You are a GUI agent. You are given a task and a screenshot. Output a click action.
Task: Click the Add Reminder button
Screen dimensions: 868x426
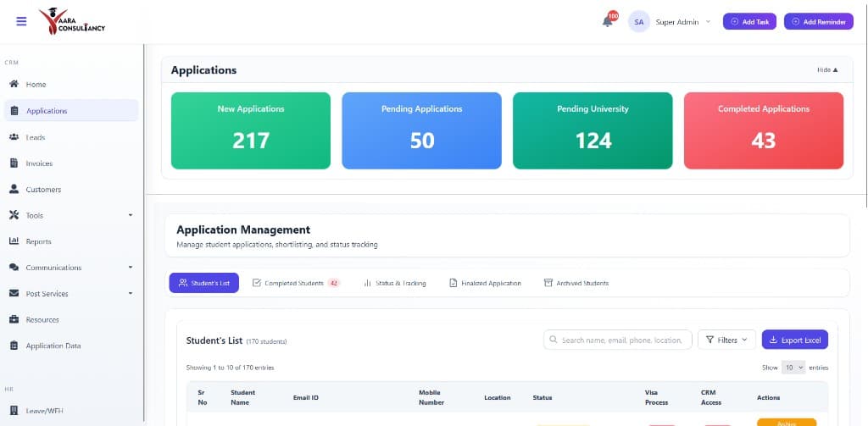819,21
